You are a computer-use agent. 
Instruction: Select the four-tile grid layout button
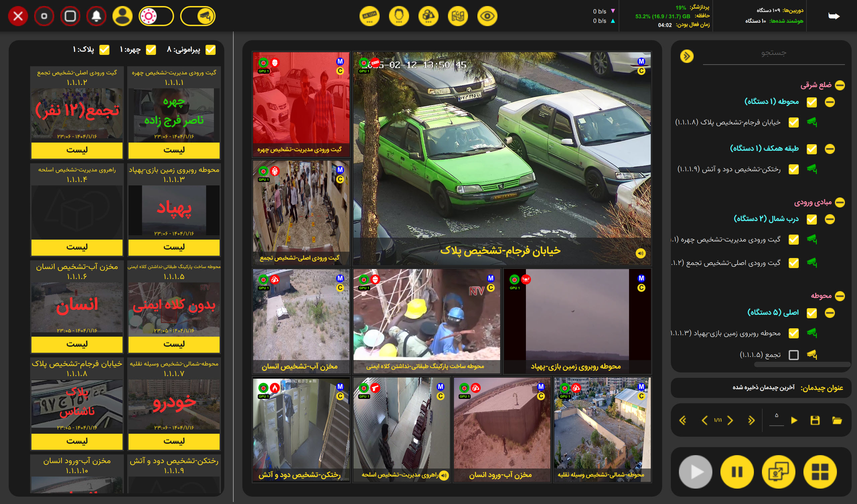pos(820,472)
